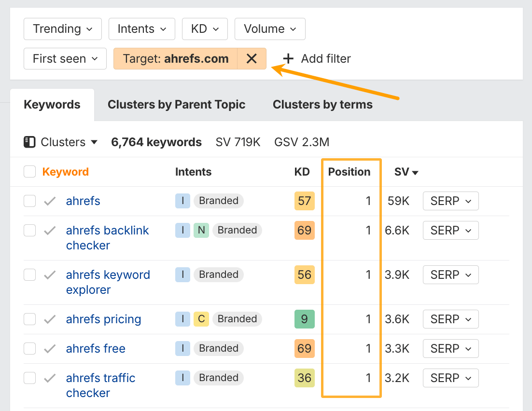Open the Clusters by terms tab
532x411 pixels.
tap(322, 104)
